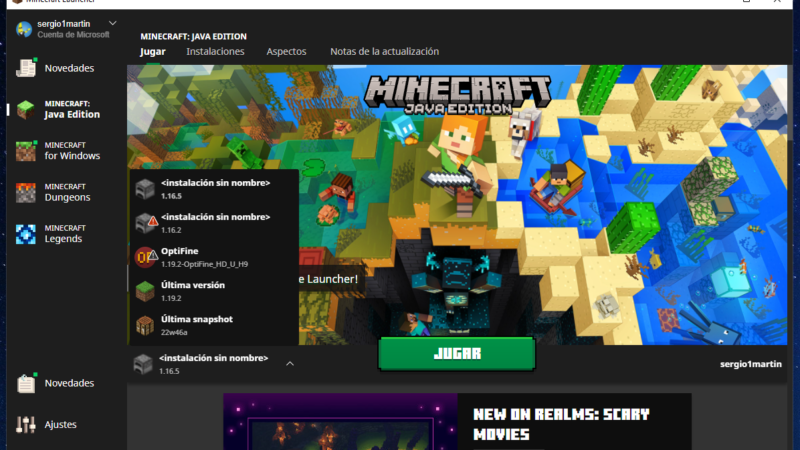
Task: Open MINECRAFT: Java Edition label in sidebar
Action: coord(72,109)
